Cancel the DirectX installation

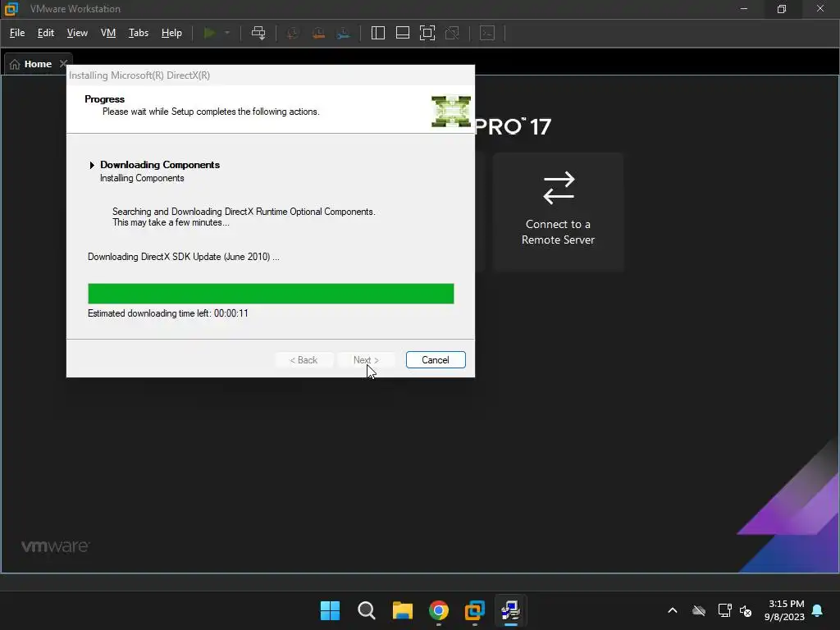(x=436, y=360)
